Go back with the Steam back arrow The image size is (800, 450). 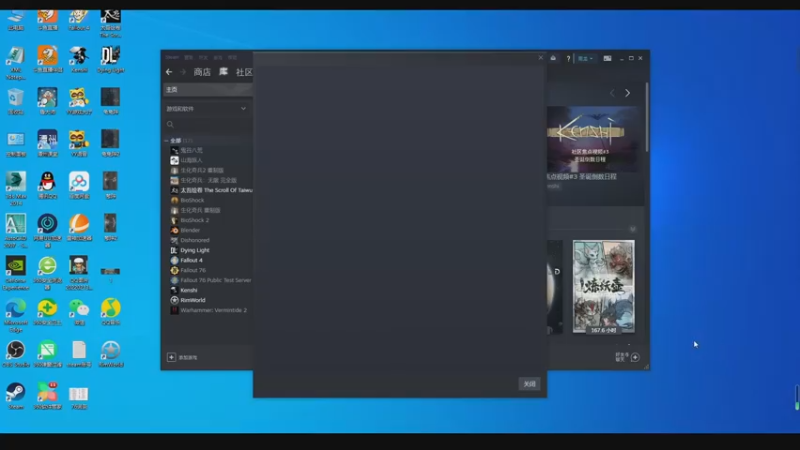coord(169,72)
